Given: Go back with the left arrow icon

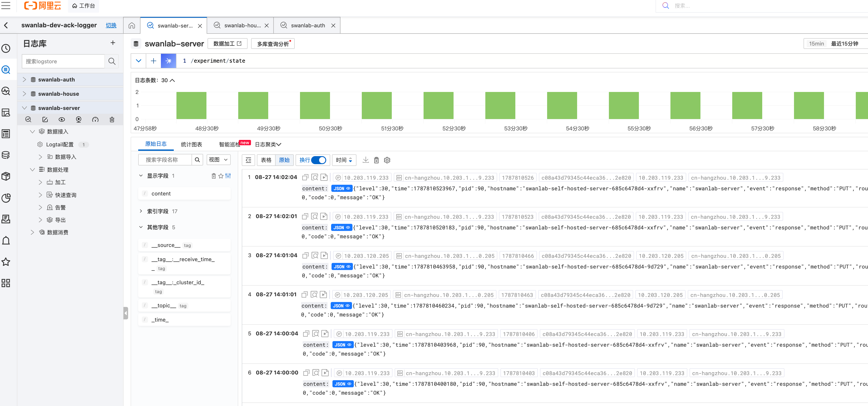Looking at the screenshot, I should (6, 25).
